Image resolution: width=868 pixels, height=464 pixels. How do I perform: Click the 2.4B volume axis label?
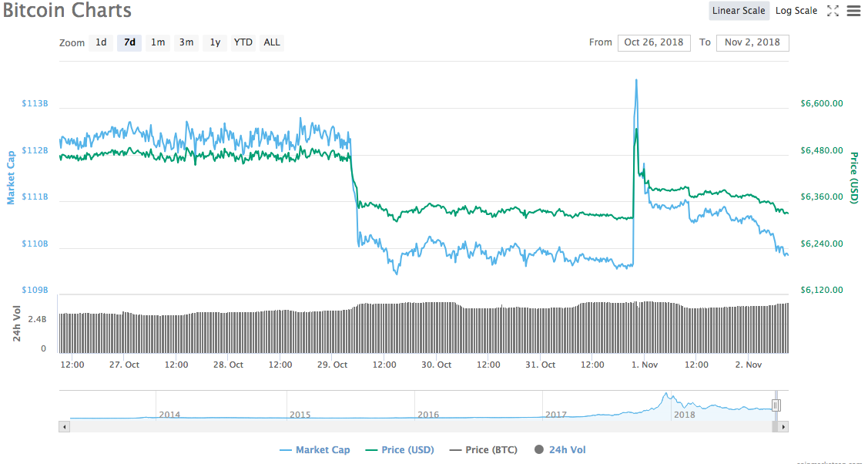point(38,320)
